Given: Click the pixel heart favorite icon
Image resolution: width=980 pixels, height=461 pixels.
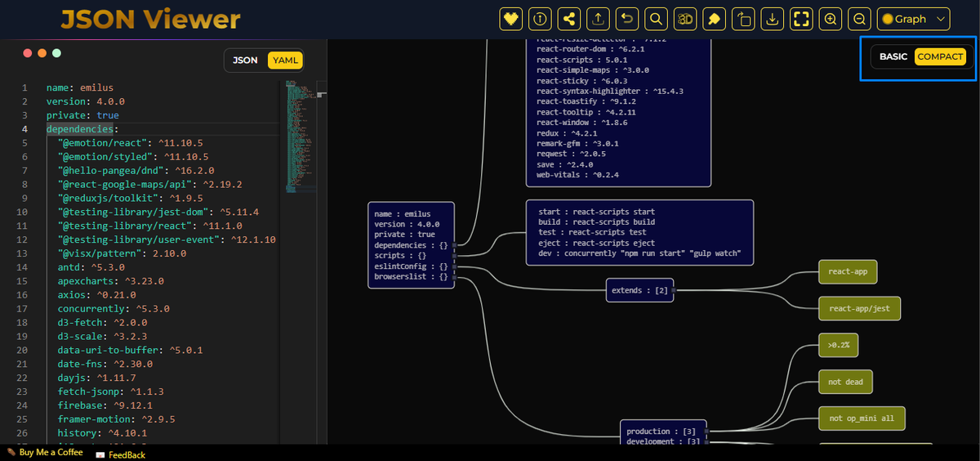Looking at the screenshot, I should 511,19.
